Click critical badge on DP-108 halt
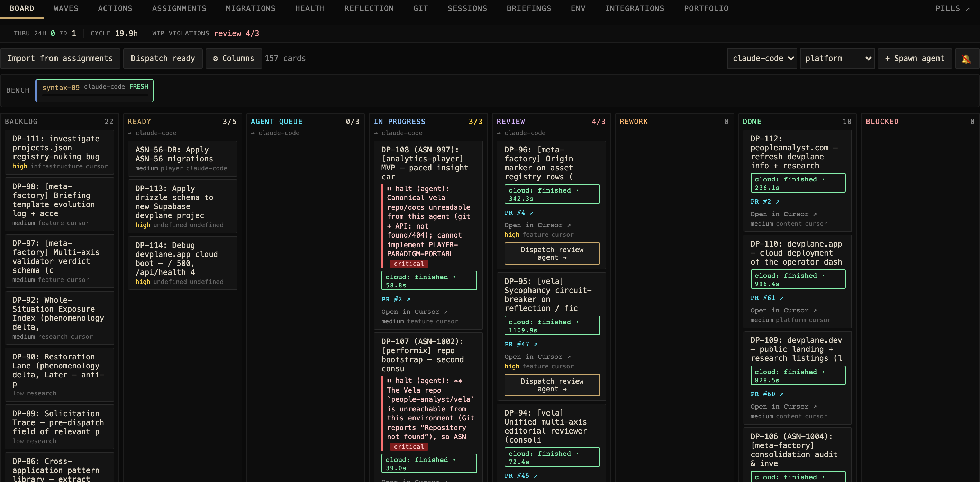This screenshot has width=980, height=482. coord(409,264)
